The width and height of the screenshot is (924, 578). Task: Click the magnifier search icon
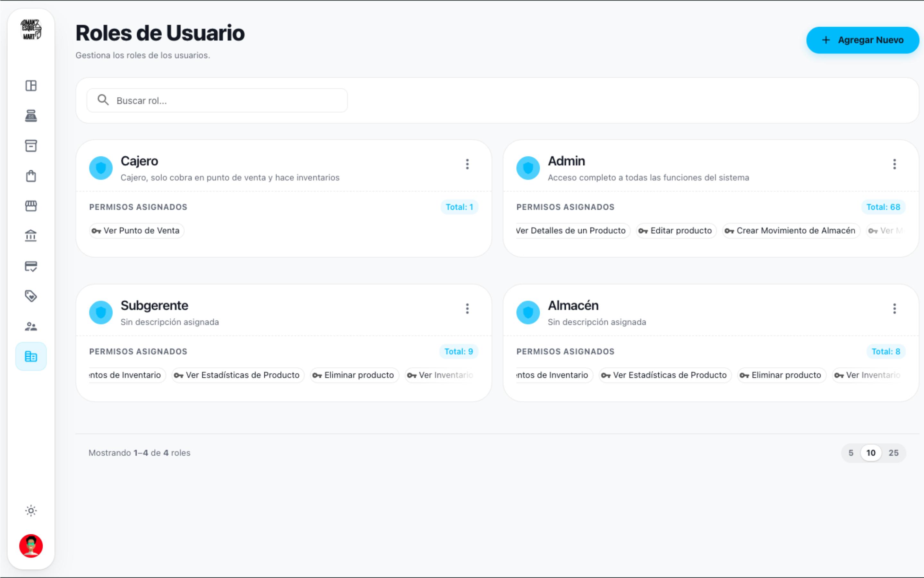pyautogui.click(x=103, y=100)
